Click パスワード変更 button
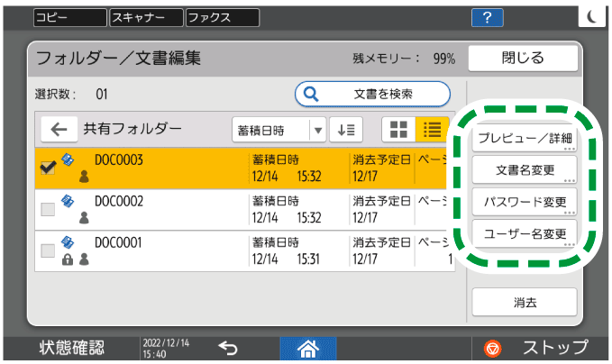 click(525, 202)
